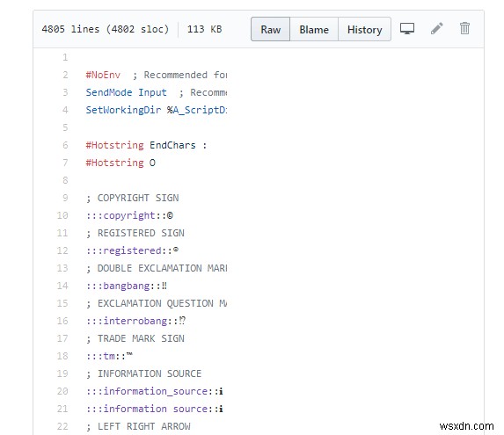View the file History
This screenshot has width=504, height=435.
click(x=364, y=29)
